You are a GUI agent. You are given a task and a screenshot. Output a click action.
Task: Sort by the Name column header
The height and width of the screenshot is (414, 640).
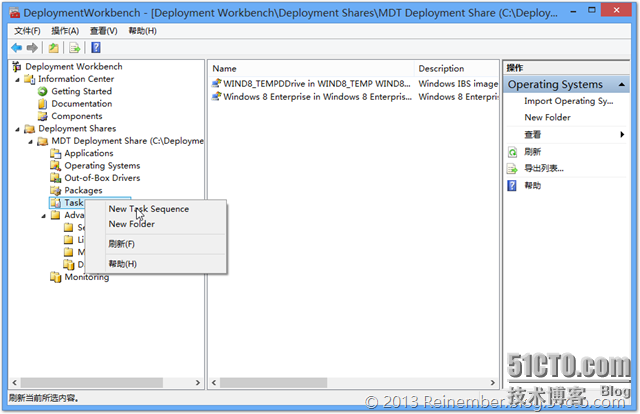click(312, 69)
